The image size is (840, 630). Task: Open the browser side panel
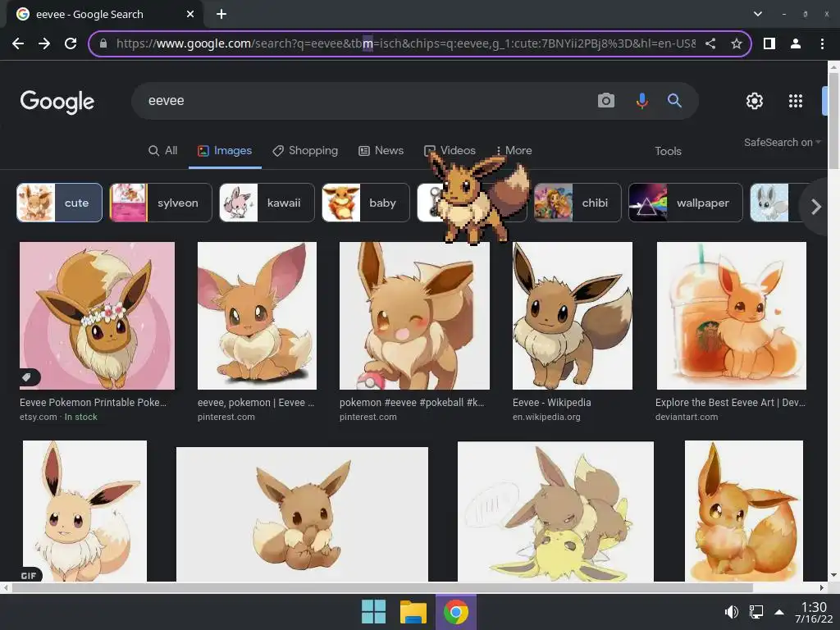click(x=769, y=43)
